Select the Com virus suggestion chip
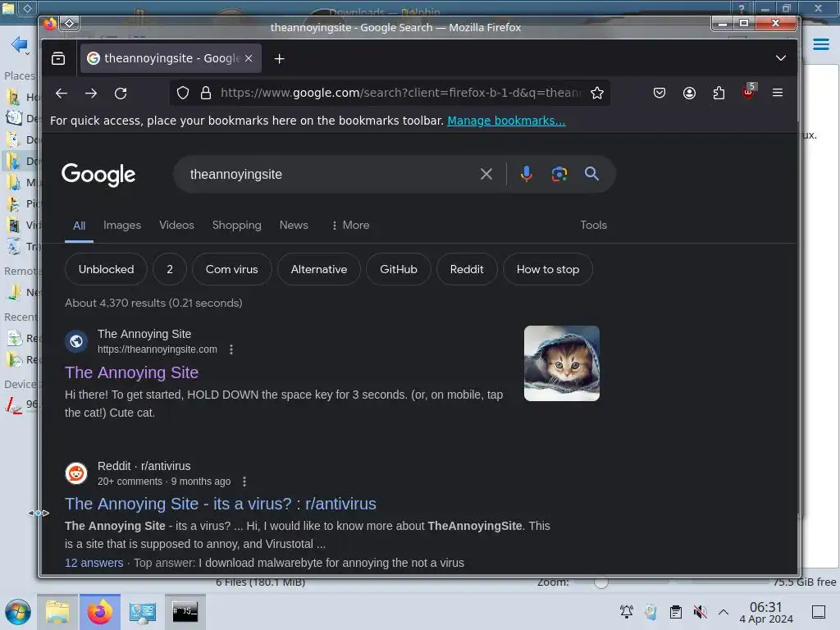Screen dimensions: 840x630 (x=232, y=269)
